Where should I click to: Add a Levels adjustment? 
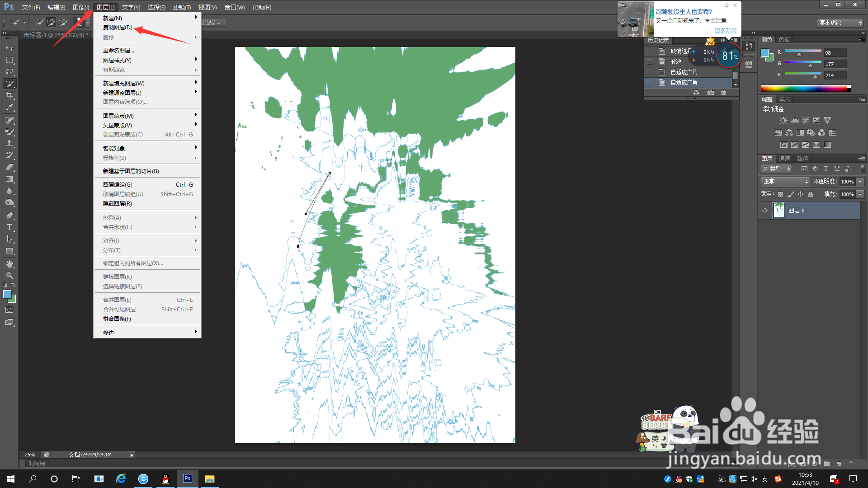795,121
